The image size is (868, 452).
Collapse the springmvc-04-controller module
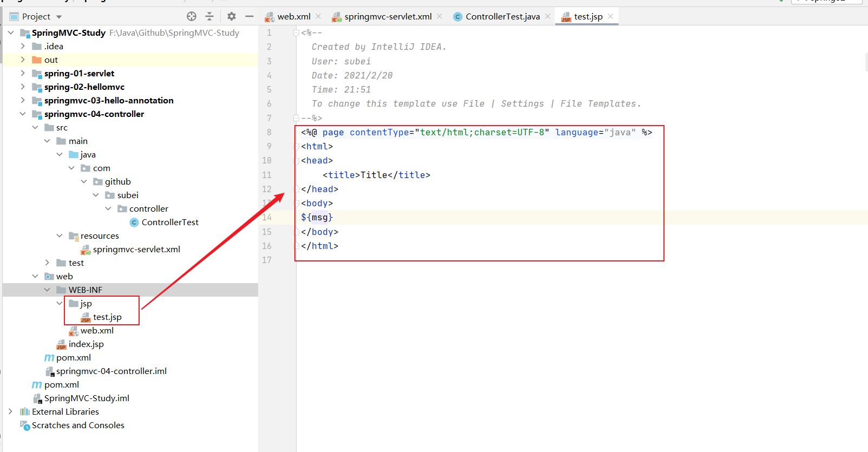pyautogui.click(x=23, y=114)
